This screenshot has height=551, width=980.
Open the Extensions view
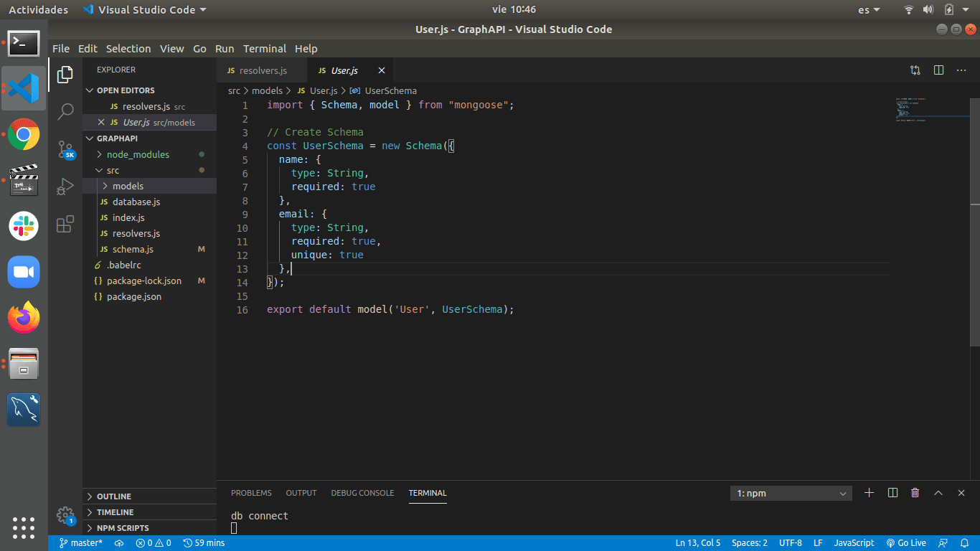[x=65, y=224]
